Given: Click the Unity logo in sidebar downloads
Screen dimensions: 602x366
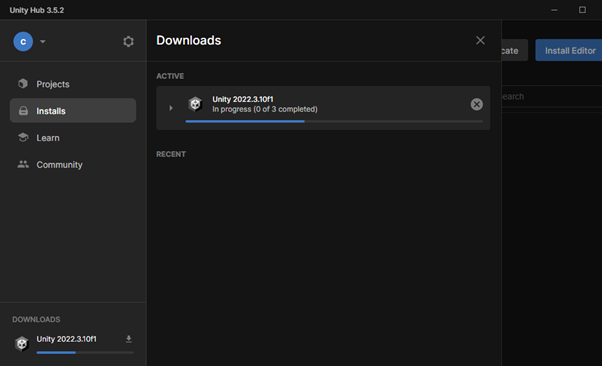Looking at the screenshot, I should coord(22,343).
